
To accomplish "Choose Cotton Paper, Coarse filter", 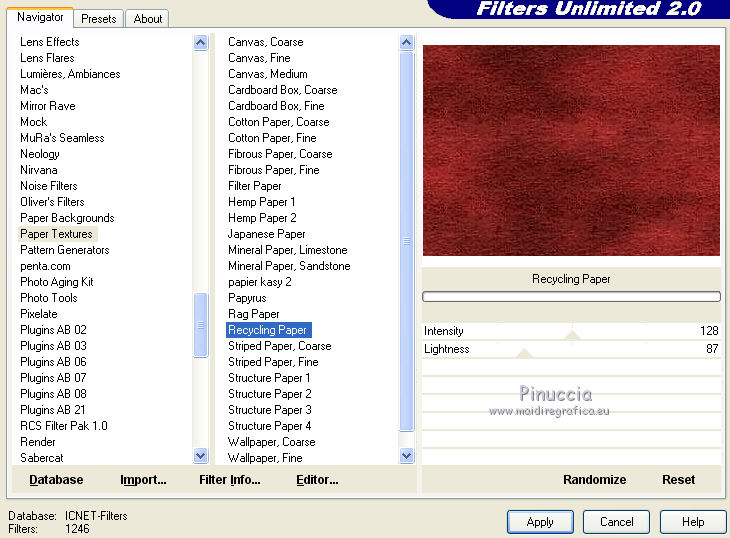I will [278, 122].
